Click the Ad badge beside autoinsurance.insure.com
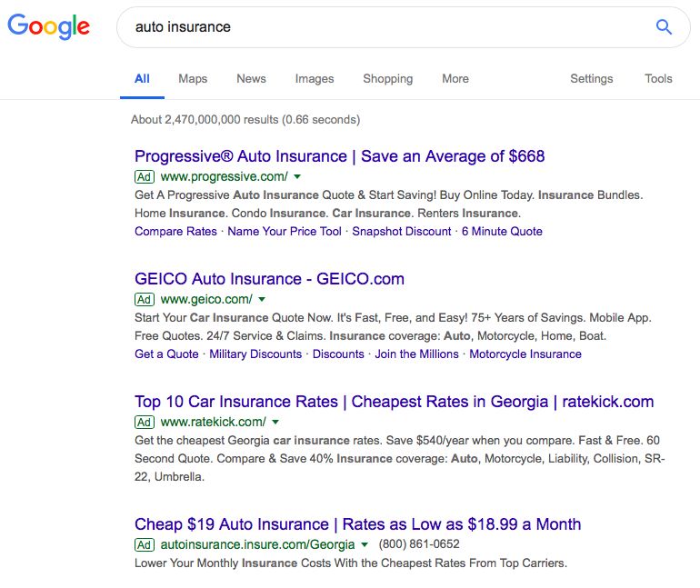 [x=145, y=544]
